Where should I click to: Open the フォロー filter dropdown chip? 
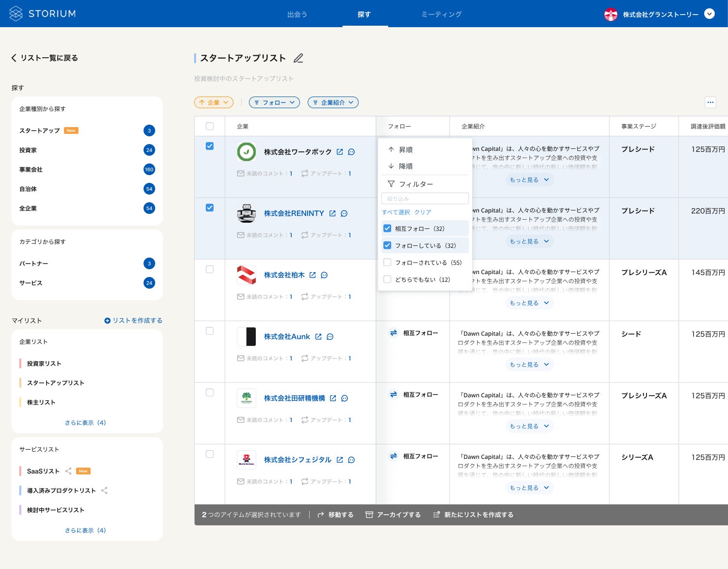[x=274, y=102]
